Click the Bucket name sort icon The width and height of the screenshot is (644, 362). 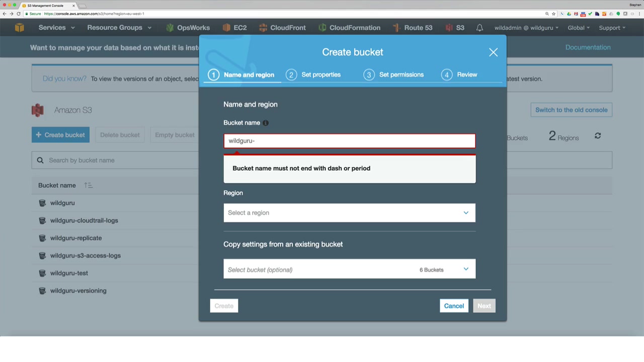click(x=88, y=186)
